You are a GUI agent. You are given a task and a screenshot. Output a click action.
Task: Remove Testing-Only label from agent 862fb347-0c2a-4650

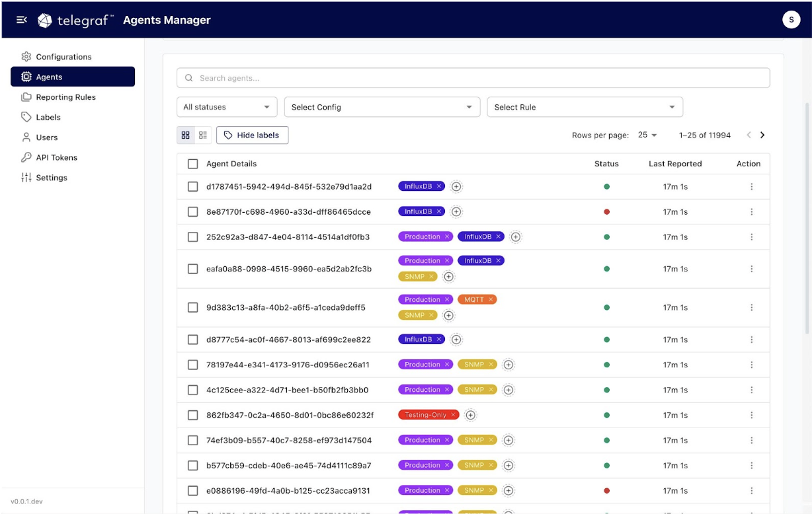click(453, 415)
